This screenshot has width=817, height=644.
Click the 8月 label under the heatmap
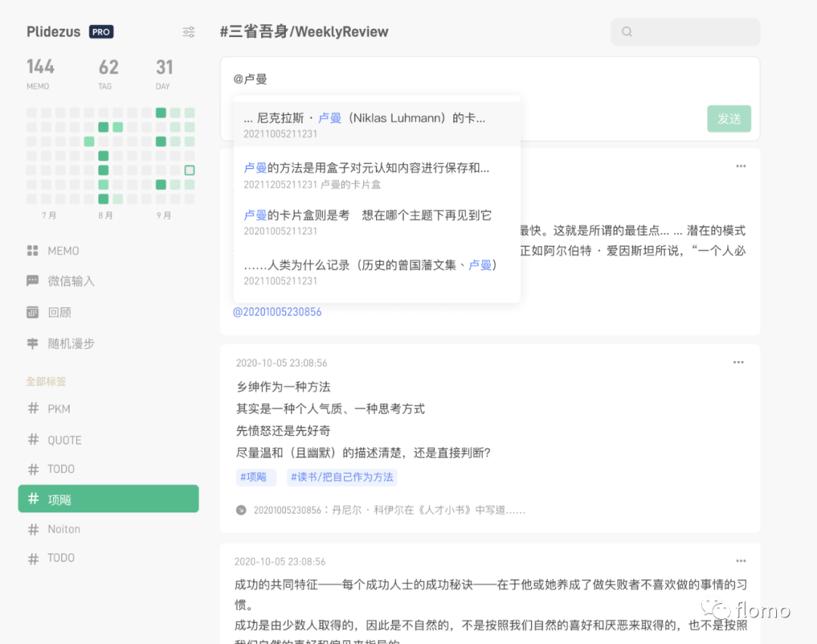pyautogui.click(x=106, y=215)
